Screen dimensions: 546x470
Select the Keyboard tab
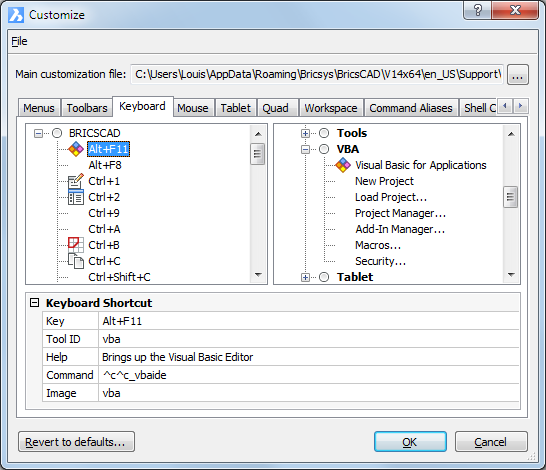tap(142, 106)
